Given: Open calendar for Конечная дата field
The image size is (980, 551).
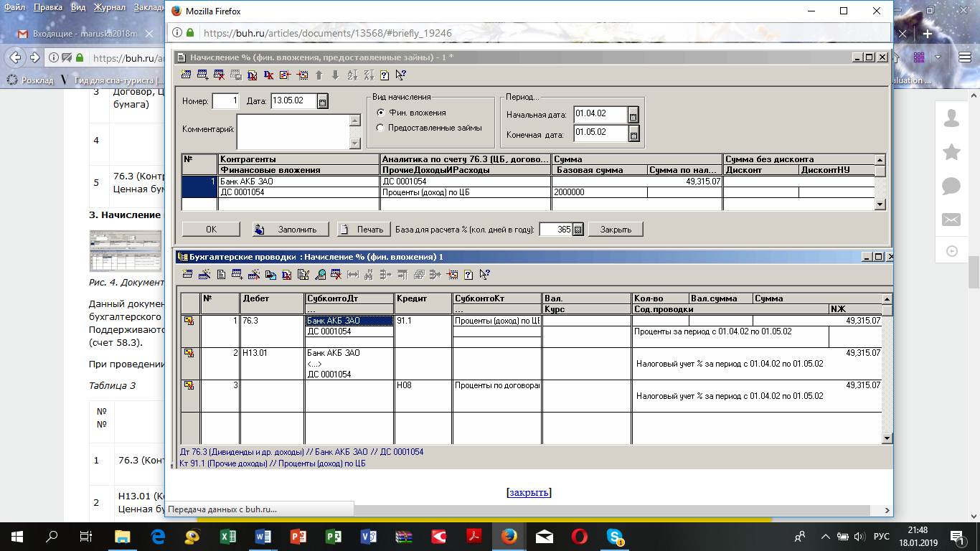Looking at the screenshot, I should pos(633,133).
